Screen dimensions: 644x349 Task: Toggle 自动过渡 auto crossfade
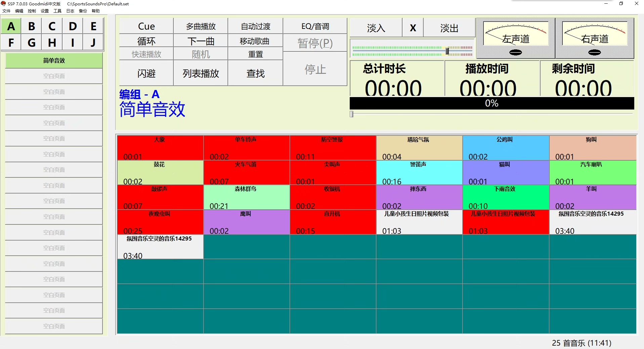pos(256,26)
